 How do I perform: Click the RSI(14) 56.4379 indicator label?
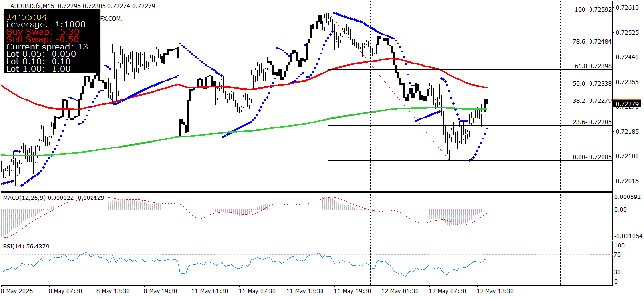pyautogui.click(x=26, y=246)
